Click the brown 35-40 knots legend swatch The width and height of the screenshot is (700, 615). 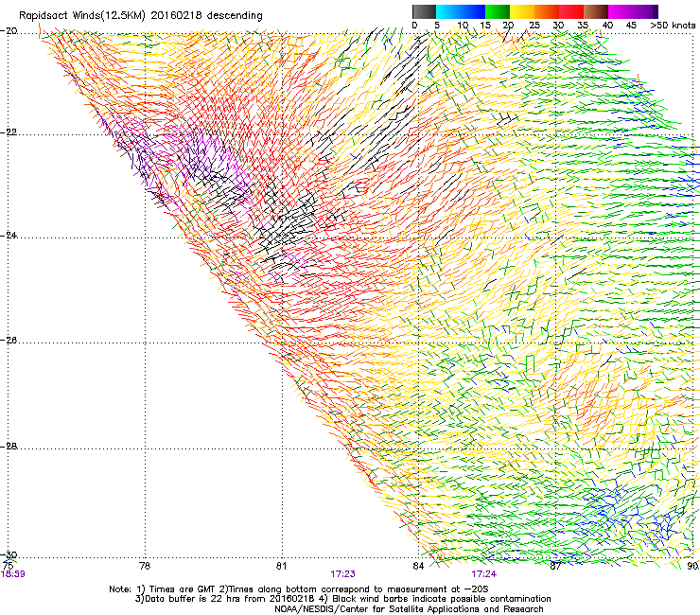tap(596, 11)
